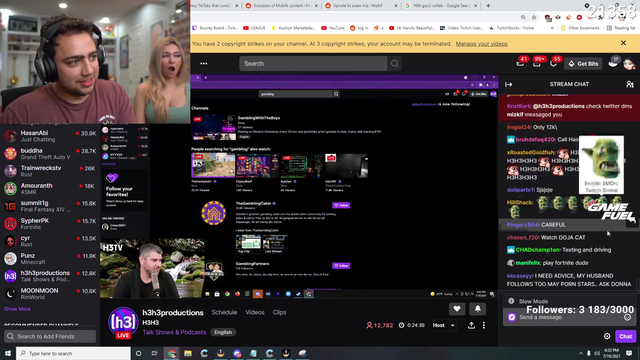Click the h3h3productions channel avatar
Image resolution: width=640 pixels, height=360 pixels.
[123, 322]
